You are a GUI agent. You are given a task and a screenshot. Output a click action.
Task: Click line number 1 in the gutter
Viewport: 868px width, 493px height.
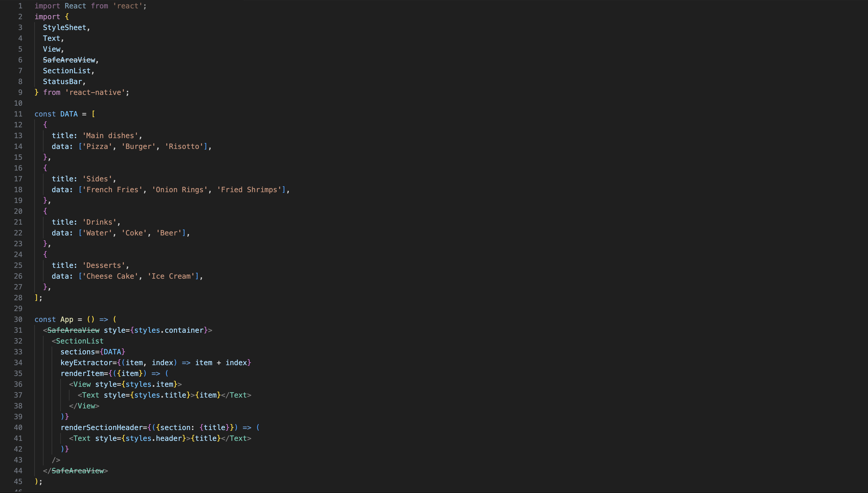tap(20, 6)
